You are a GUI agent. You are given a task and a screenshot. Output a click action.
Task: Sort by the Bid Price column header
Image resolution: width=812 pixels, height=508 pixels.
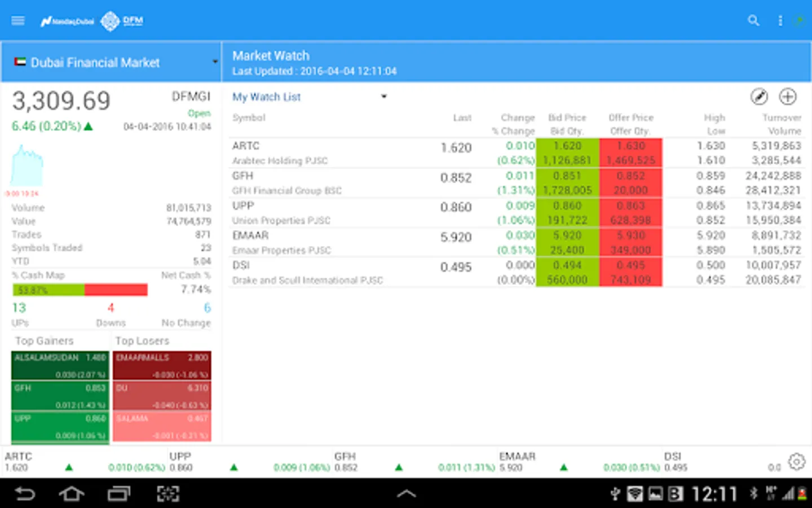click(x=567, y=118)
